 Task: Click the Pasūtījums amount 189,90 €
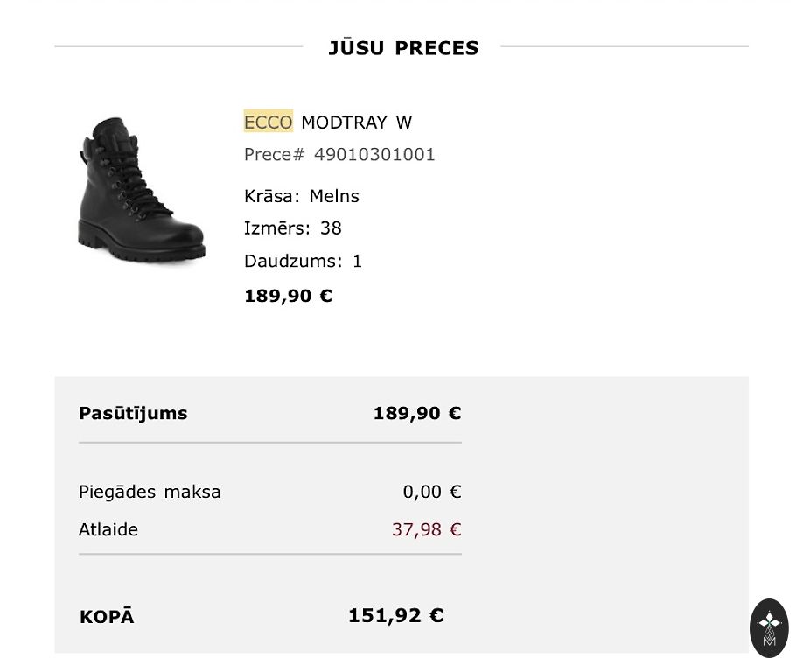pos(416,413)
